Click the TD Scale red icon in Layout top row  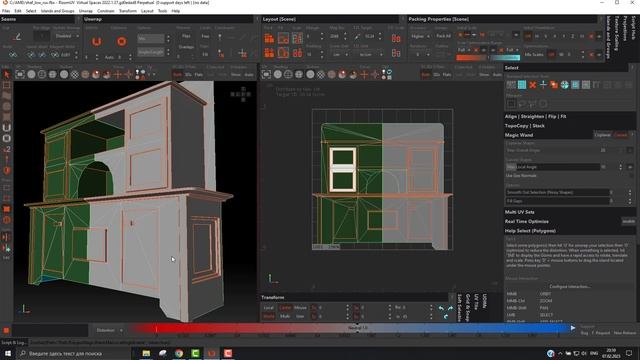(396, 38)
